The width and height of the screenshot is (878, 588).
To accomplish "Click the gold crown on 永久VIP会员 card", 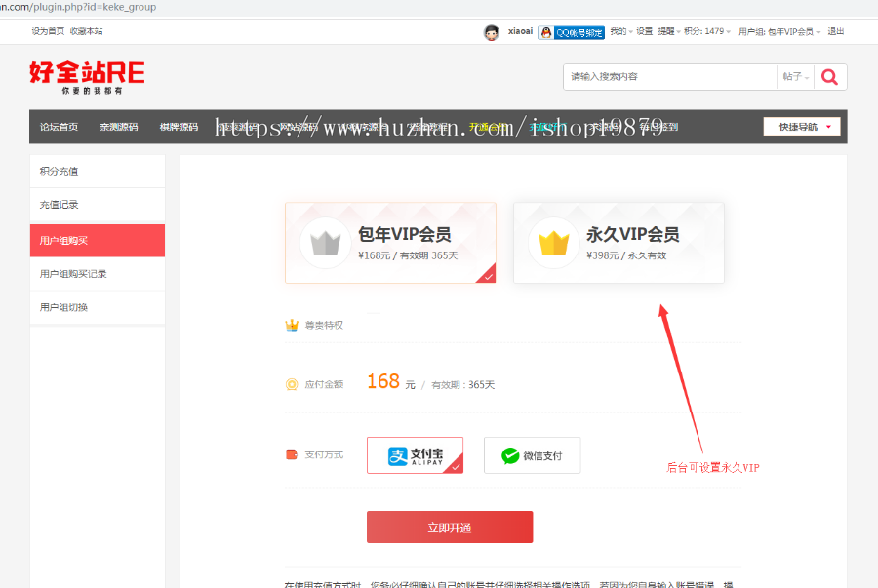I will coord(553,242).
